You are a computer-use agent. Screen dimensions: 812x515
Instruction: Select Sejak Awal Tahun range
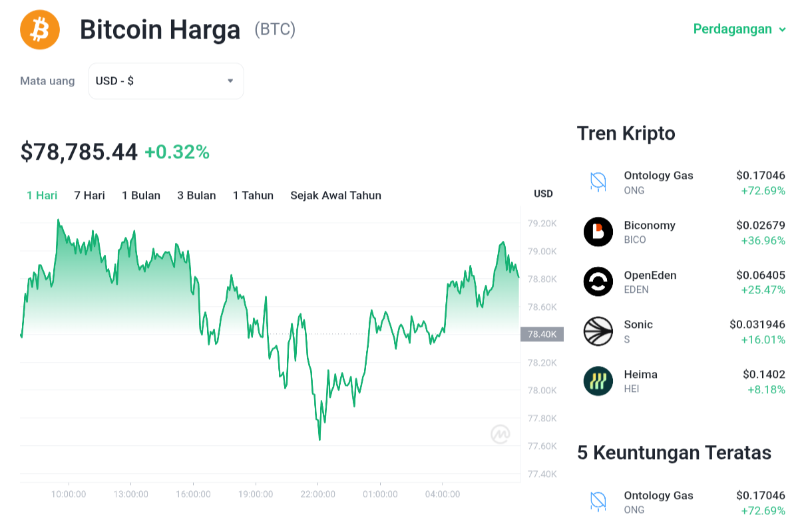[x=335, y=196]
